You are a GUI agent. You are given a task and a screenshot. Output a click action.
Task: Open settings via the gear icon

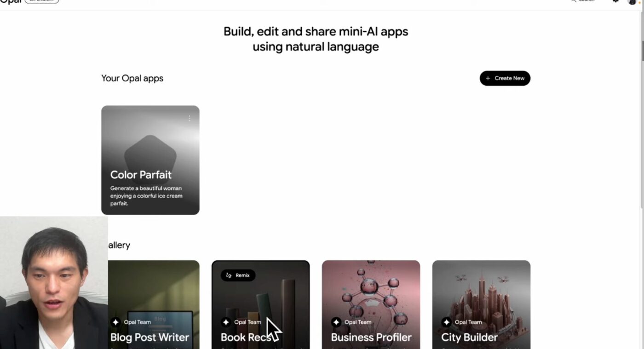[x=615, y=1]
